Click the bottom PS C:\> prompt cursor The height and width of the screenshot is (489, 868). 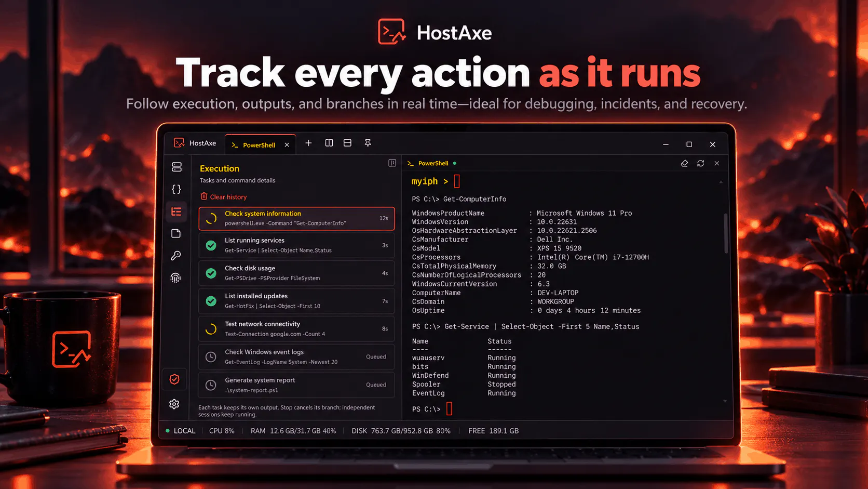[x=450, y=409]
